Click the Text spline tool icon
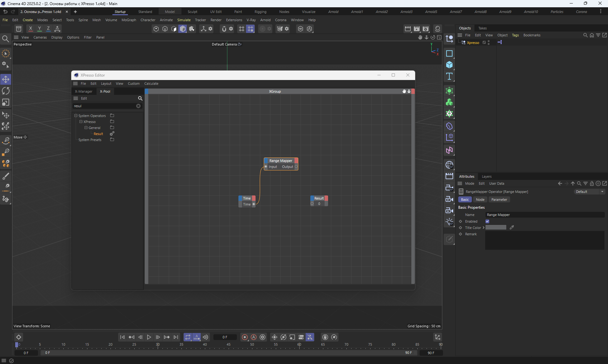 point(449,76)
